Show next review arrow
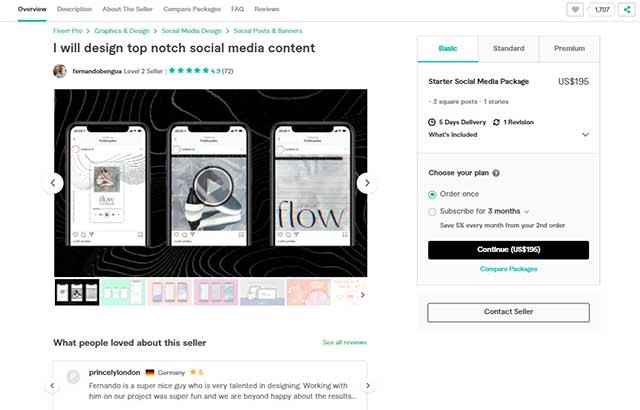 click(x=367, y=385)
